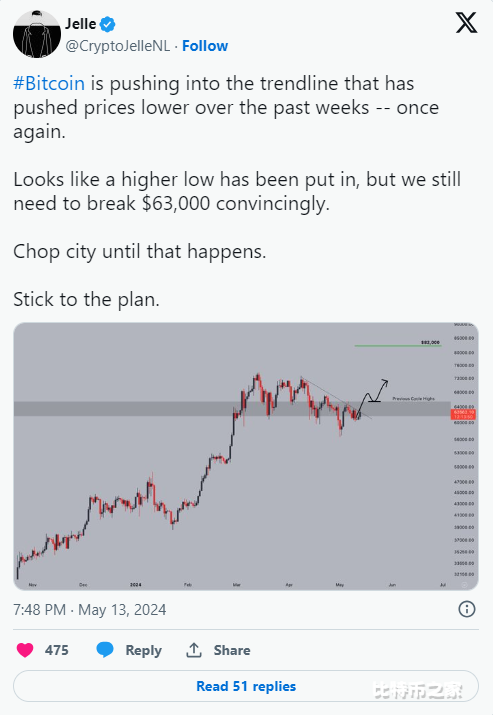Open the tweet info circle icon
Screen dimensions: 493x715
tap(467, 609)
